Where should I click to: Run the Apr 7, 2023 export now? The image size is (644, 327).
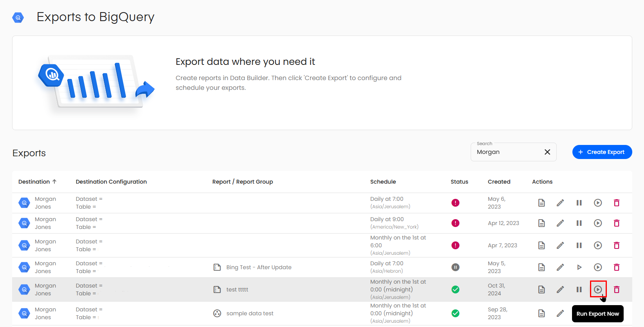598,245
